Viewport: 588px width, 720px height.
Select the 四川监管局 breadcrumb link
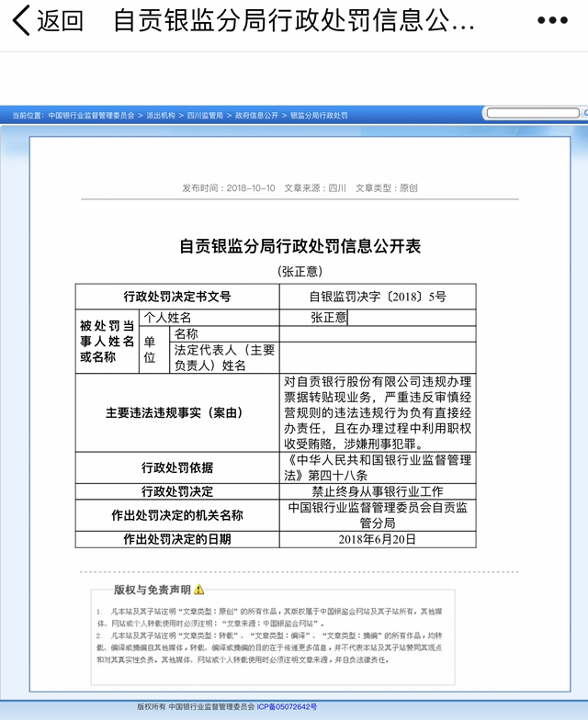(x=205, y=116)
